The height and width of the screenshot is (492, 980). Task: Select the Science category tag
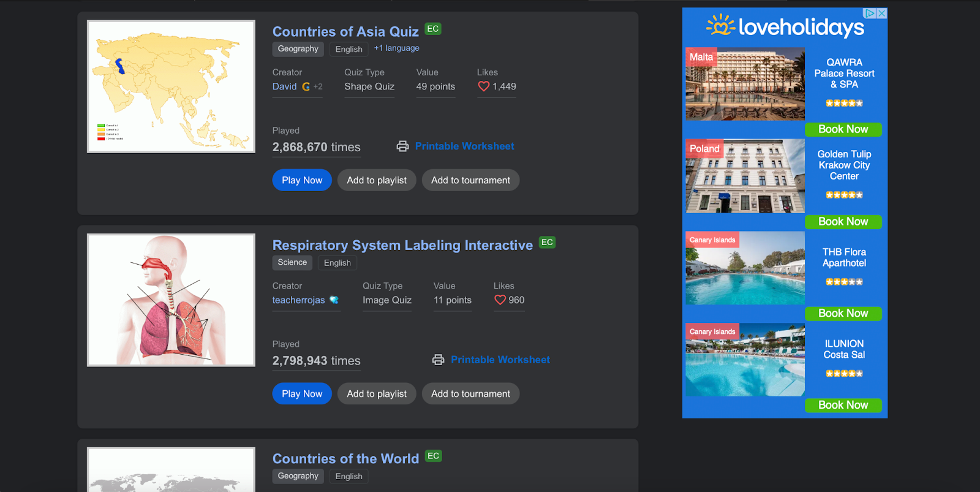coord(292,262)
